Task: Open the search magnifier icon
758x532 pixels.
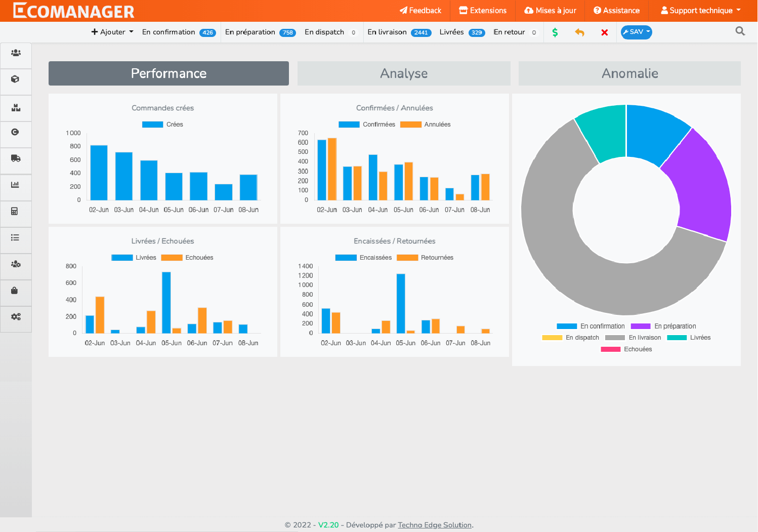Action: [x=740, y=31]
